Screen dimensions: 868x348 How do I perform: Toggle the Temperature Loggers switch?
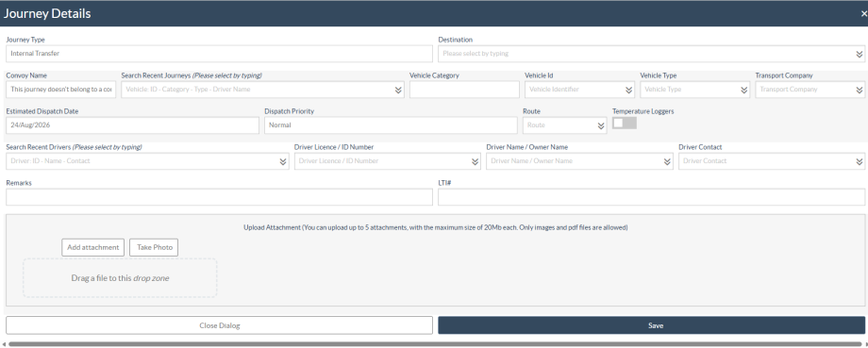[624, 123]
